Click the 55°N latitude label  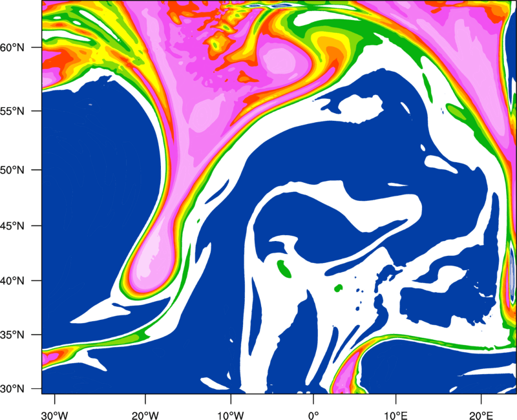12,111
